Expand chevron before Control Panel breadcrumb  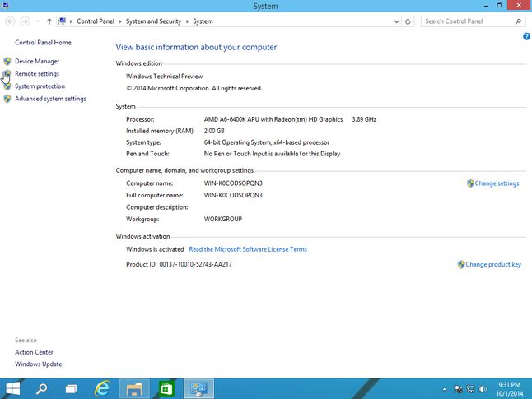pyautogui.click(x=71, y=21)
